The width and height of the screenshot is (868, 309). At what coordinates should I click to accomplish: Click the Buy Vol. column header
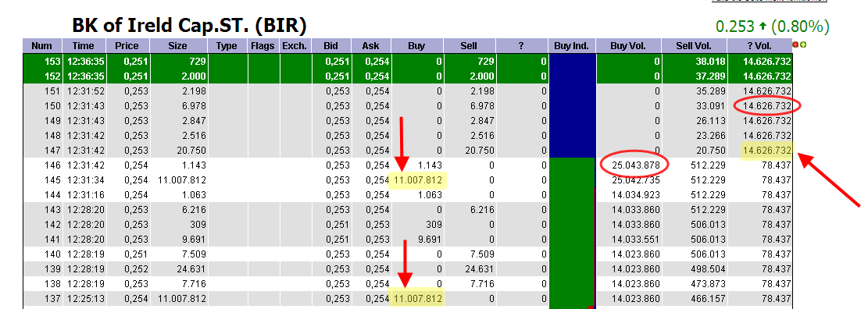pyautogui.click(x=628, y=46)
